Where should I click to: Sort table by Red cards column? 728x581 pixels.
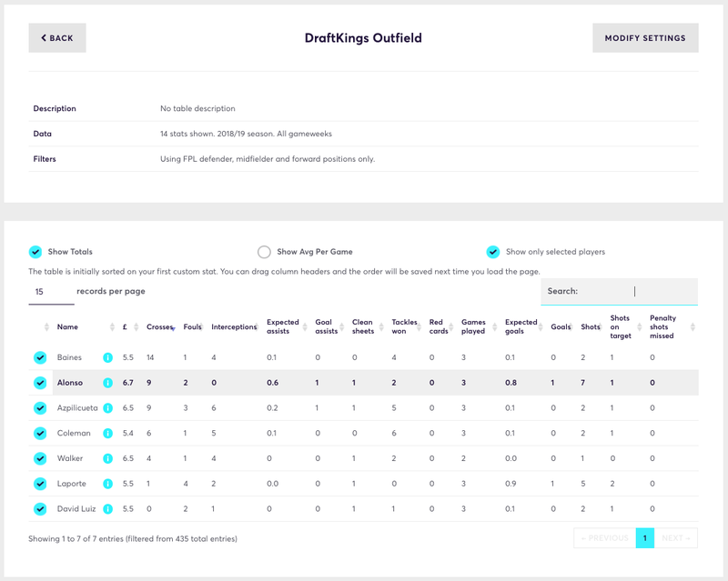click(439, 326)
